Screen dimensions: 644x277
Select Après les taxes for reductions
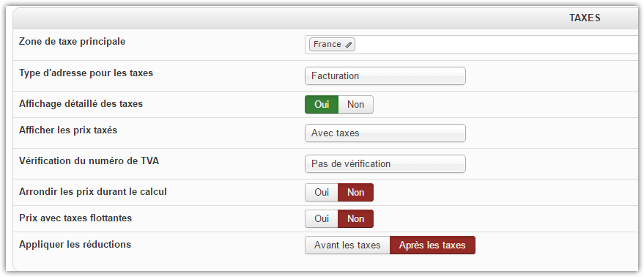[432, 245]
